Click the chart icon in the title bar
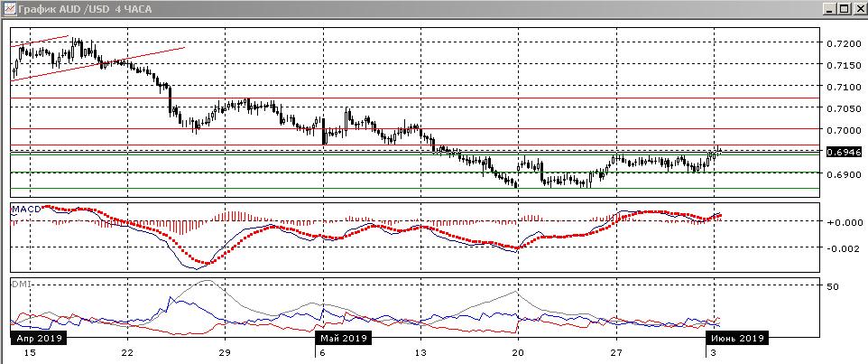 coord(10,8)
